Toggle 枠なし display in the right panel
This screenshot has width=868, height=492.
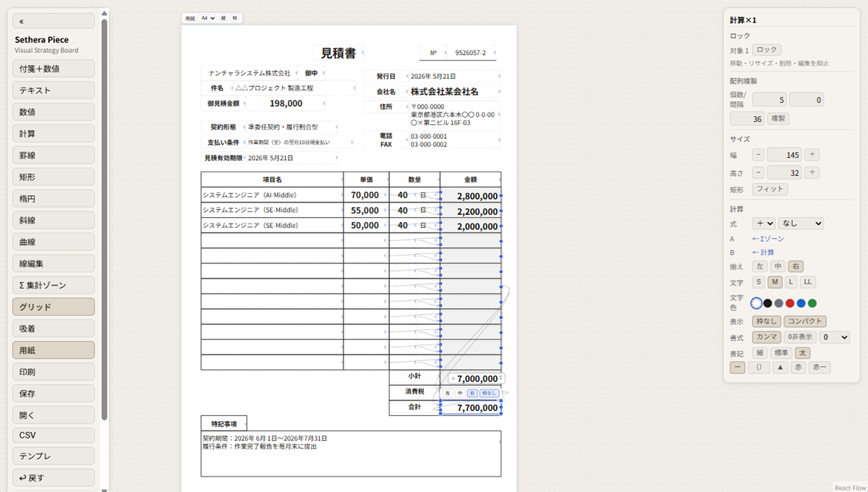(x=767, y=321)
